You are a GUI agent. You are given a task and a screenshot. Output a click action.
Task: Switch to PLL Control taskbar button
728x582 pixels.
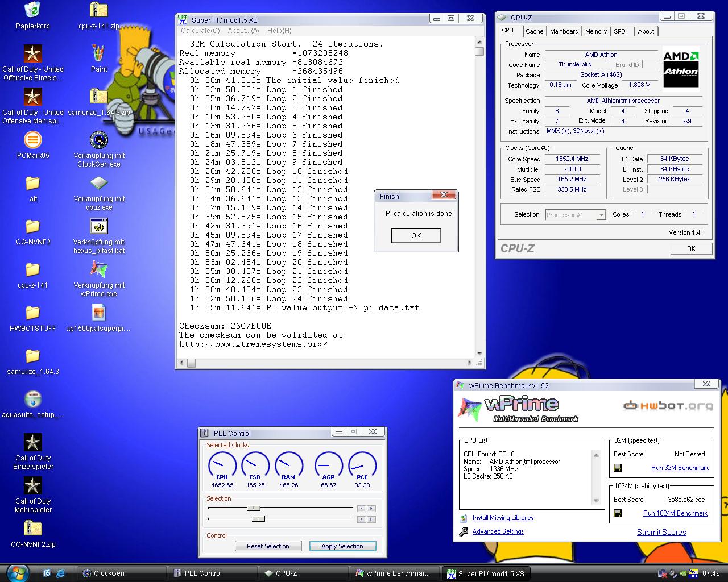click(x=213, y=573)
